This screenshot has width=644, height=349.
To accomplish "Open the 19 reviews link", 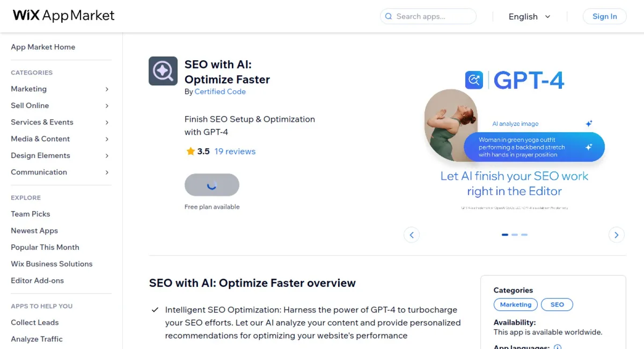I will coord(235,151).
